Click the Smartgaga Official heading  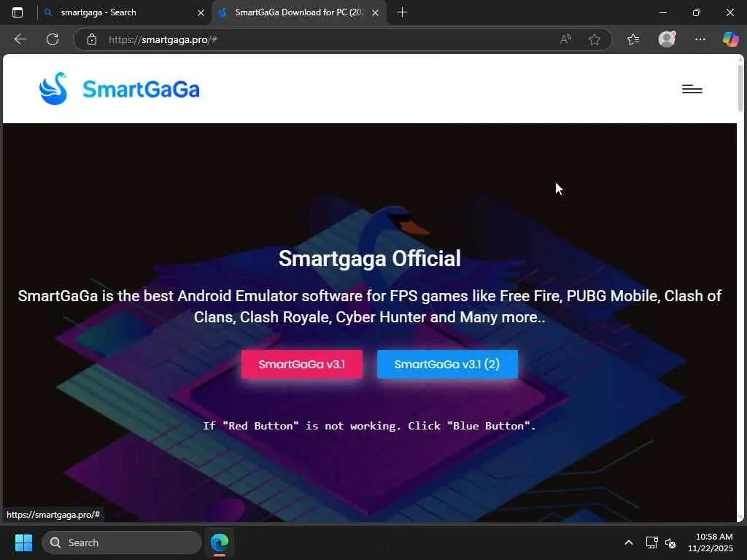click(x=370, y=259)
